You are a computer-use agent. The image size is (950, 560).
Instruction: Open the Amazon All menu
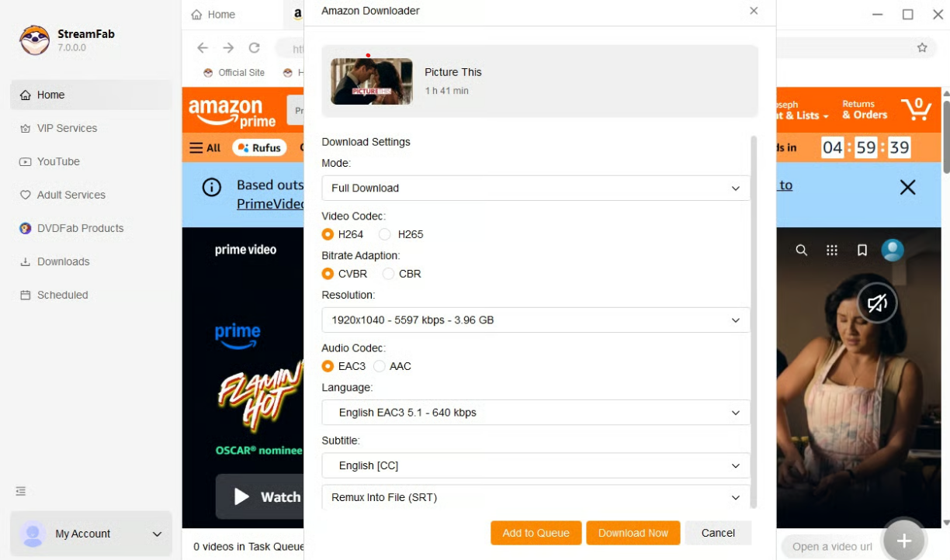click(x=205, y=147)
